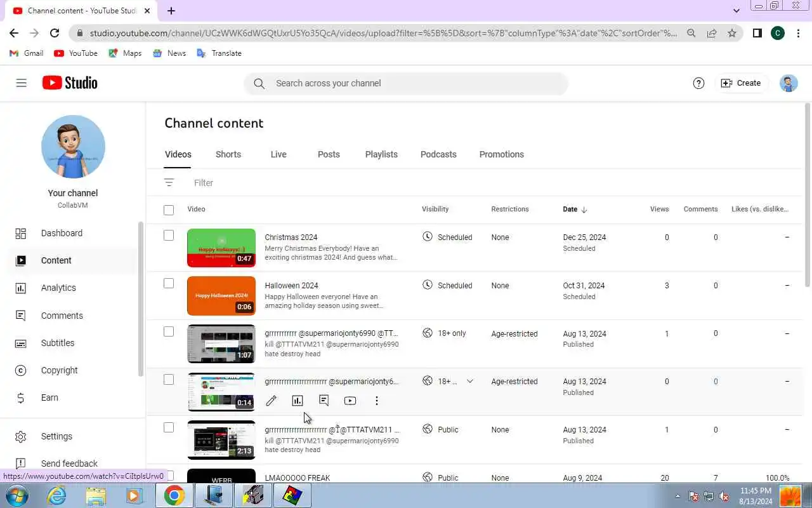
Task: Click the share page icon in address bar
Action: click(712, 33)
